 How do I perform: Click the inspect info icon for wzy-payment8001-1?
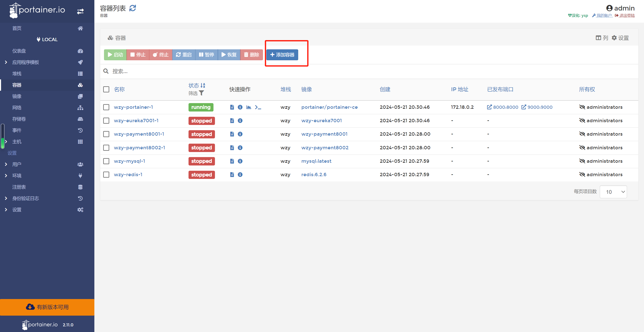tap(240, 134)
